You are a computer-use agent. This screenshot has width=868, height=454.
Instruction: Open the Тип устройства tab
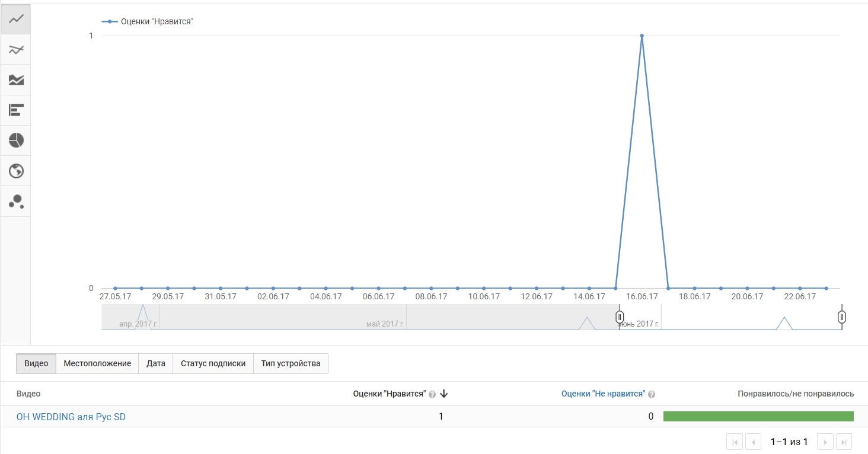coord(291,363)
